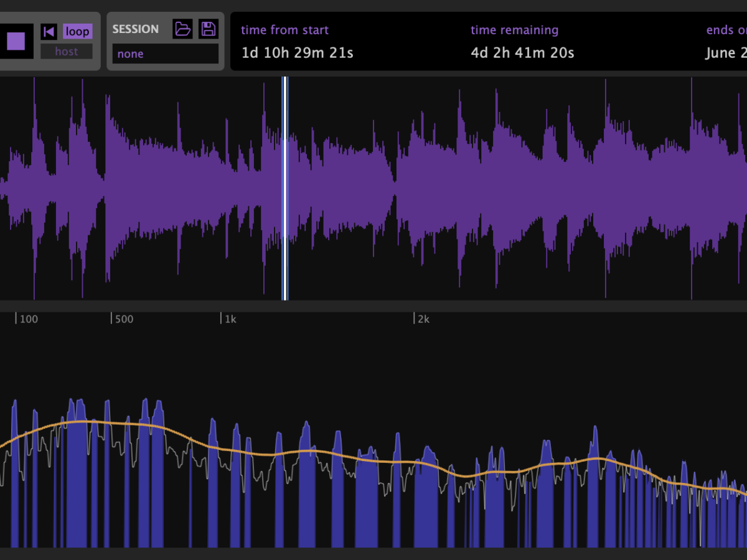
Task: Click the 1k frequency ruler marker
Action: (230, 319)
